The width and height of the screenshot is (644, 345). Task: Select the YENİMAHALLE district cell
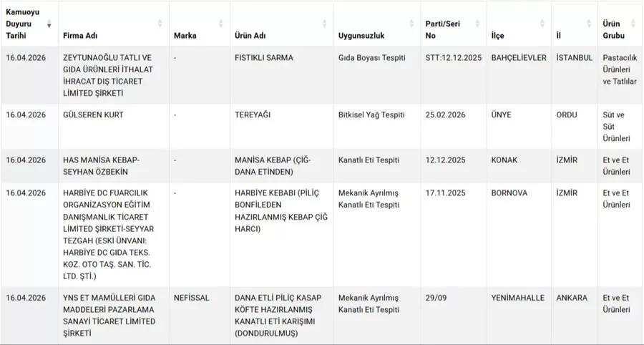click(x=517, y=298)
